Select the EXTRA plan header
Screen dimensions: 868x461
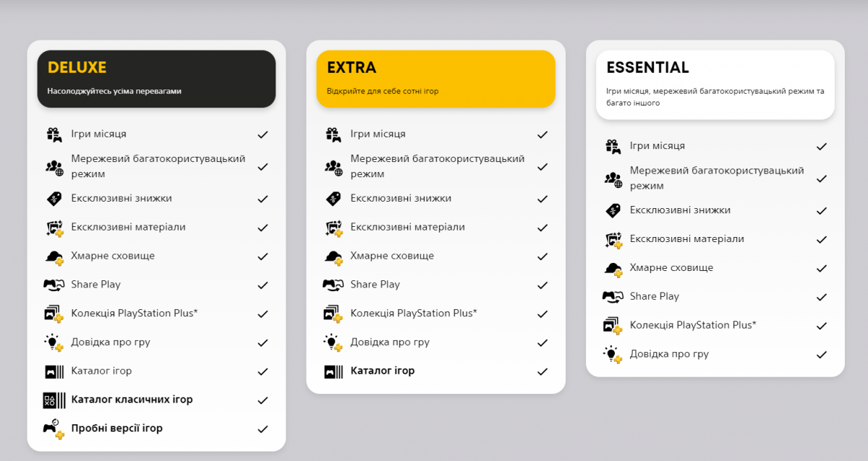coord(435,78)
